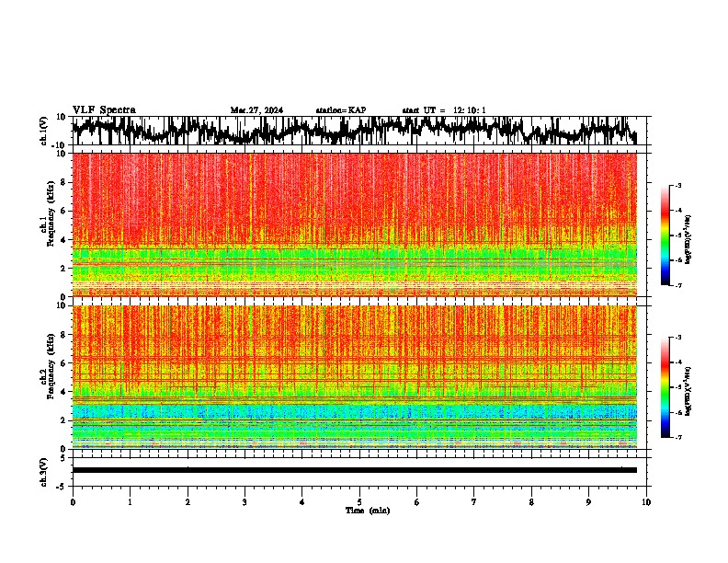Click the time axis tick label "6"

click(417, 502)
